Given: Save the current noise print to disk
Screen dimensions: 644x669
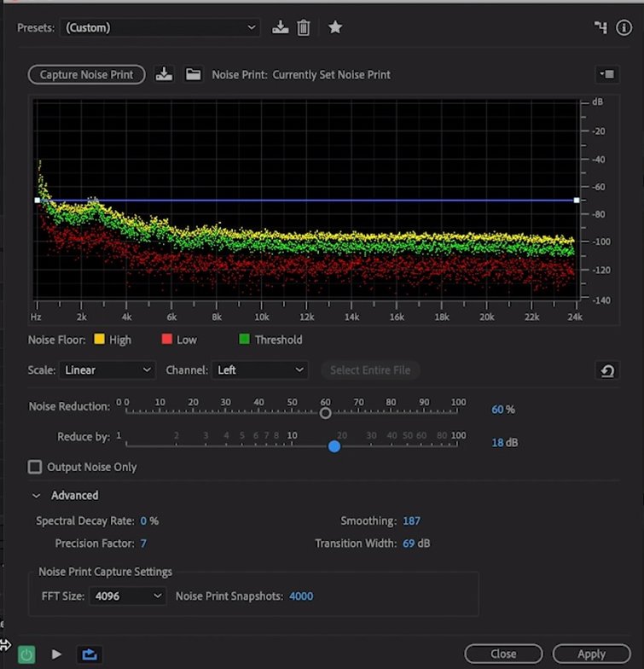Looking at the screenshot, I should point(165,75).
